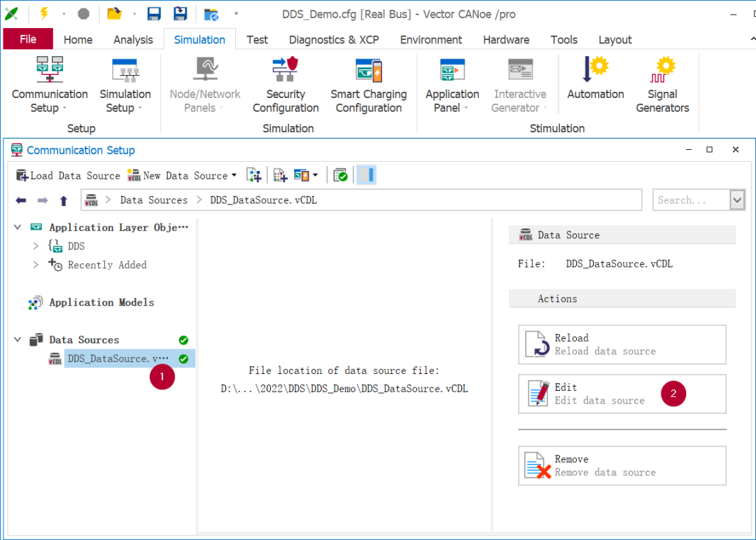Screen dimensions: 756x540
Task: Switch to the Home ribbon tab
Action: click(x=78, y=39)
